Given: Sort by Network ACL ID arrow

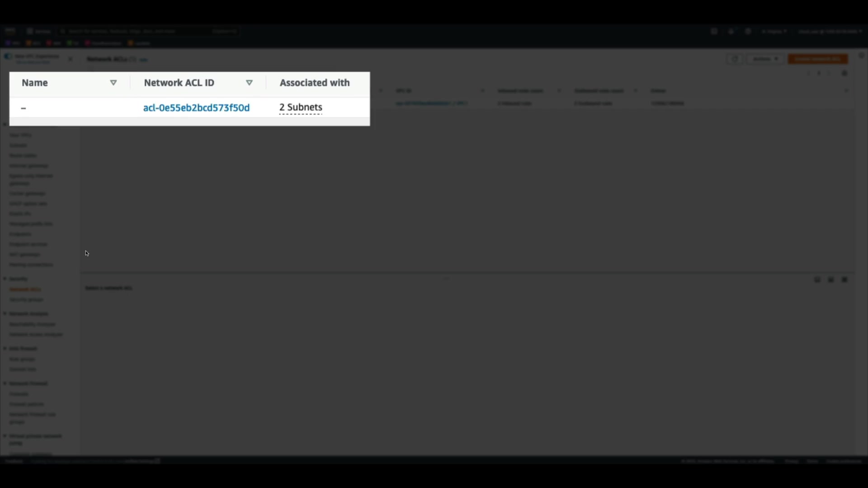Looking at the screenshot, I should point(249,83).
